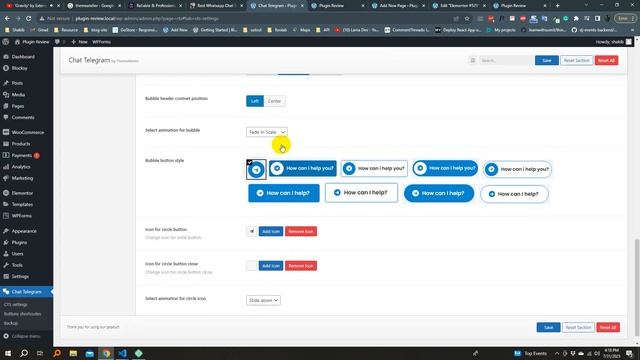Click the top Reset Section button
Image resolution: width=640 pixels, height=360 pixels.
pyautogui.click(x=576, y=60)
